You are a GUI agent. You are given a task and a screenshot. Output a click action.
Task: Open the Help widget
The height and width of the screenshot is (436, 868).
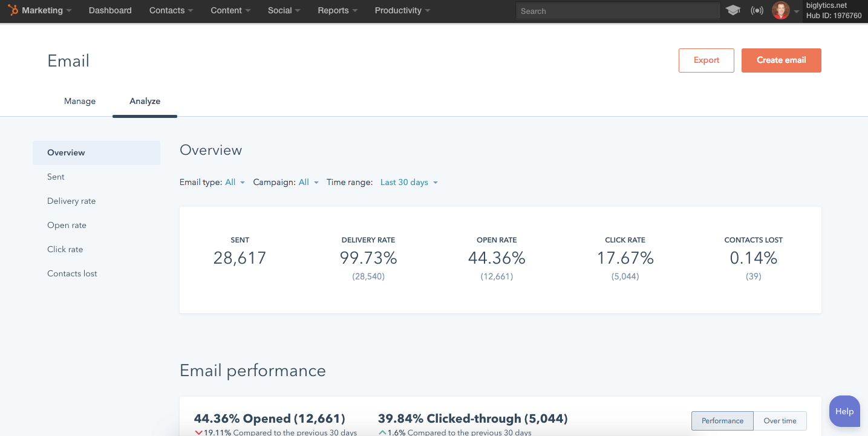click(844, 411)
